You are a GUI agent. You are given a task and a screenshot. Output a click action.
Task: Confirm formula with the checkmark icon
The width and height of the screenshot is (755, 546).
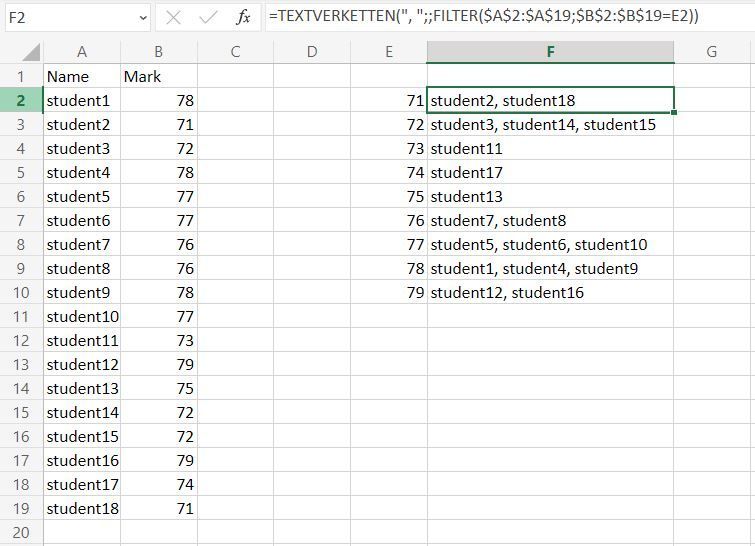[208, 18]
